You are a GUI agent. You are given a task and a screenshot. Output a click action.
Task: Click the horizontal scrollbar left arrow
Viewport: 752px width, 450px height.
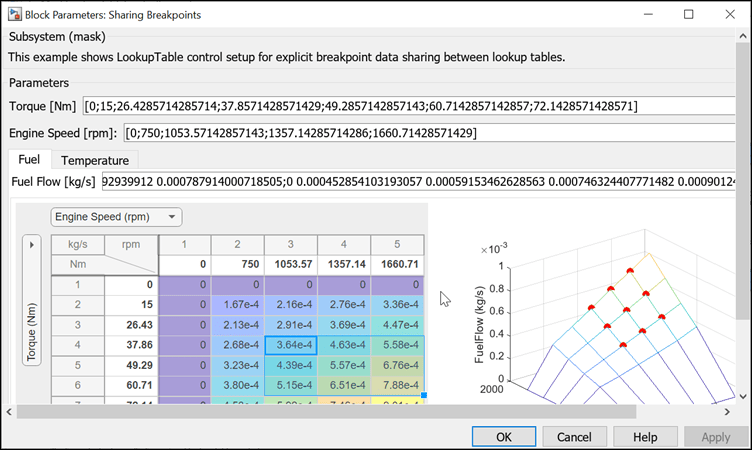pyautogui.click(x=9, y=412)
